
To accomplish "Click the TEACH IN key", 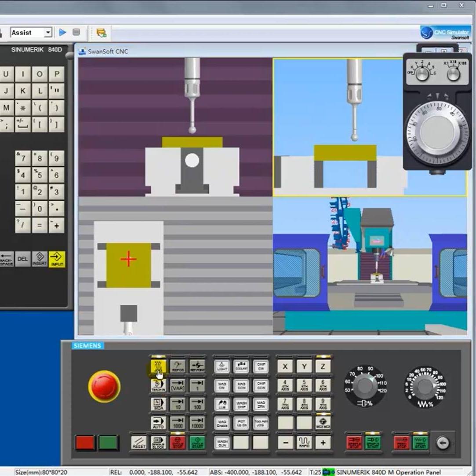I will 158,385.
